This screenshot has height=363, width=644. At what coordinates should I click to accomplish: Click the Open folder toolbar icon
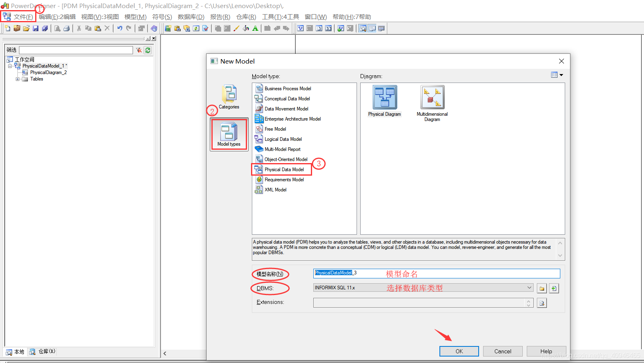pos(26,28)
